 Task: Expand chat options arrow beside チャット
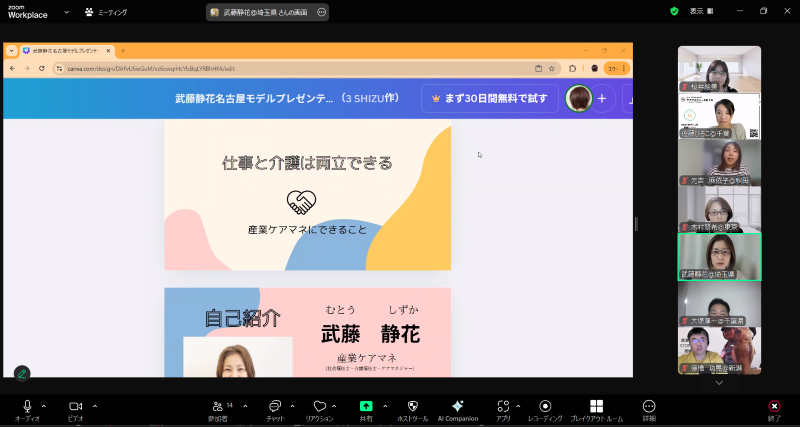(x=292, y=406)
